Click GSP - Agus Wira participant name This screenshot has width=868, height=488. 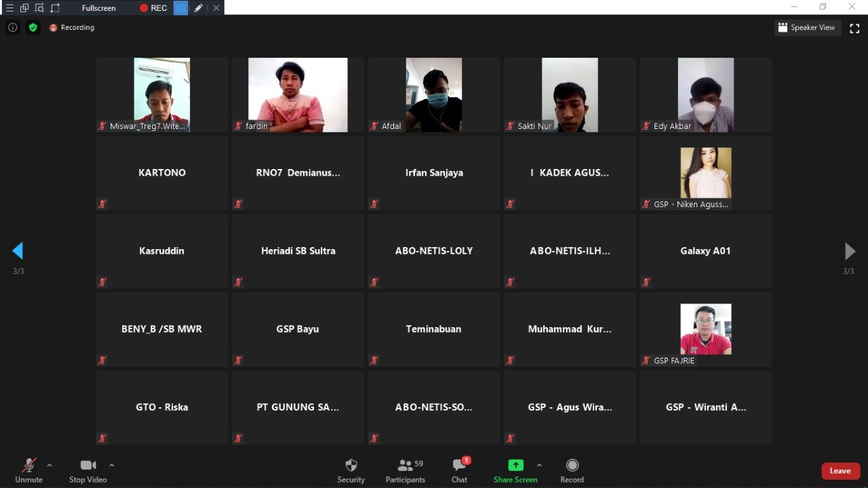(x=570, y=407)
